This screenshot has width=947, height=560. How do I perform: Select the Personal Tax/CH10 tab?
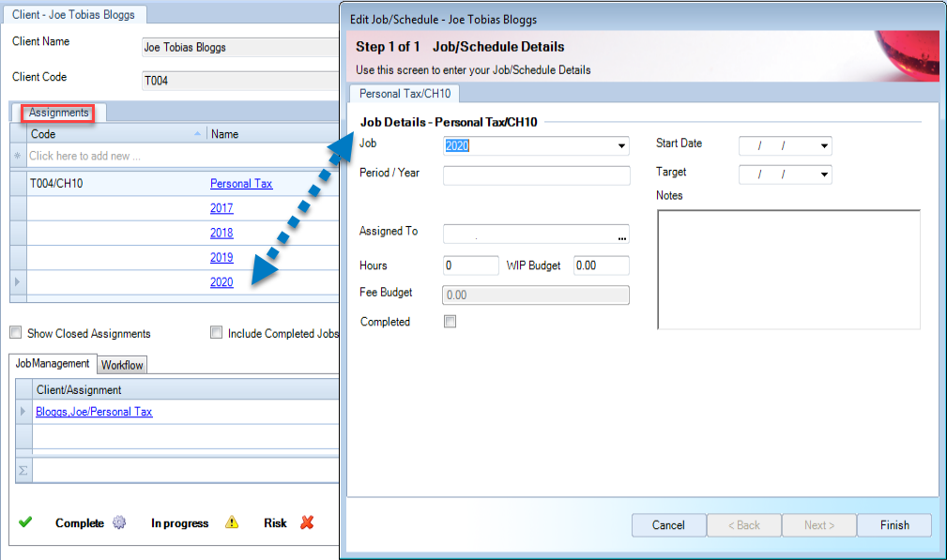(405, 94)
